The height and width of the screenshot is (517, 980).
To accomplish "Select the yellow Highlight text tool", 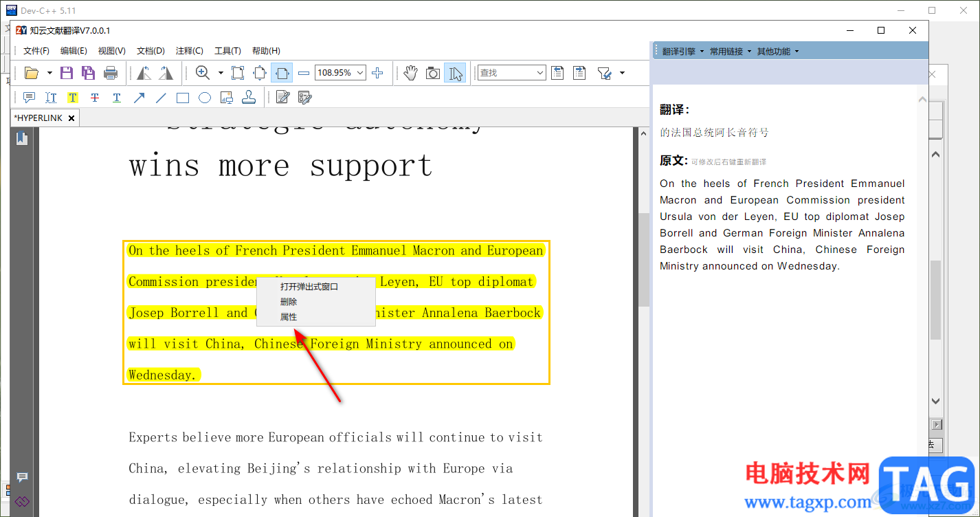I will [73, 98].
